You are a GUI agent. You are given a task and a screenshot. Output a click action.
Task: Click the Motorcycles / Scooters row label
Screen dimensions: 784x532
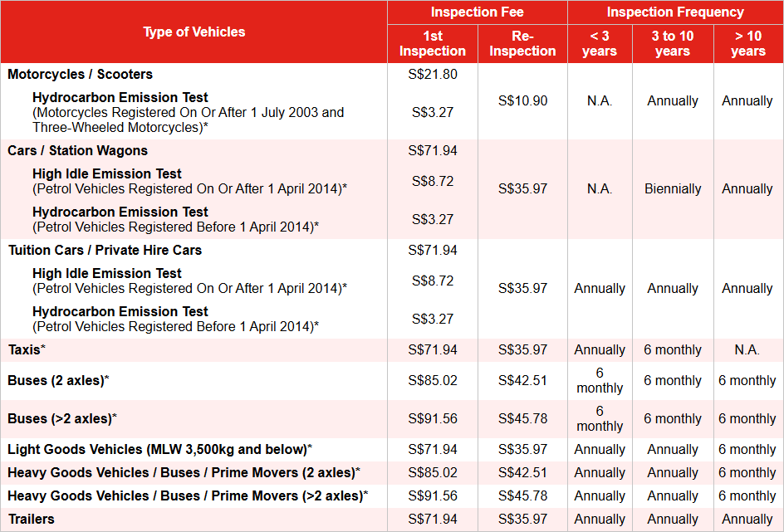pyautogui.click(x=80, y=74)
